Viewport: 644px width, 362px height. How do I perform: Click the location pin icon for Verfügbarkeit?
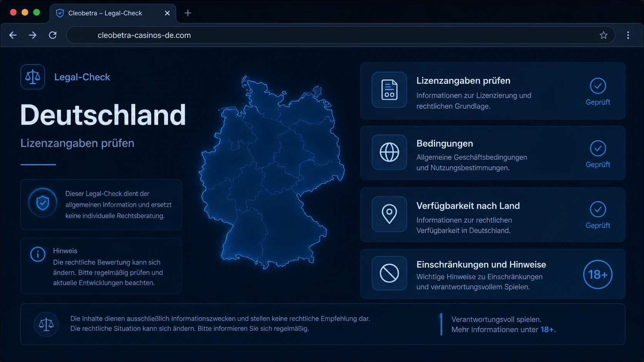coord(389,214)
